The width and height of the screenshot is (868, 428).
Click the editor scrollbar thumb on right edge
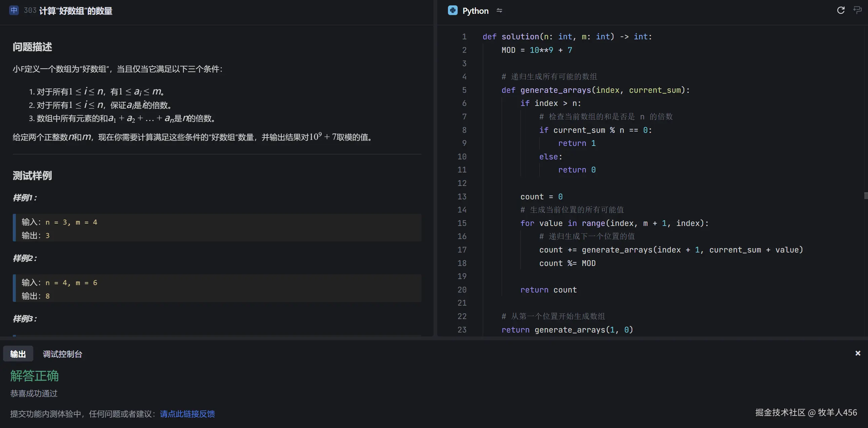coord(865,195)
